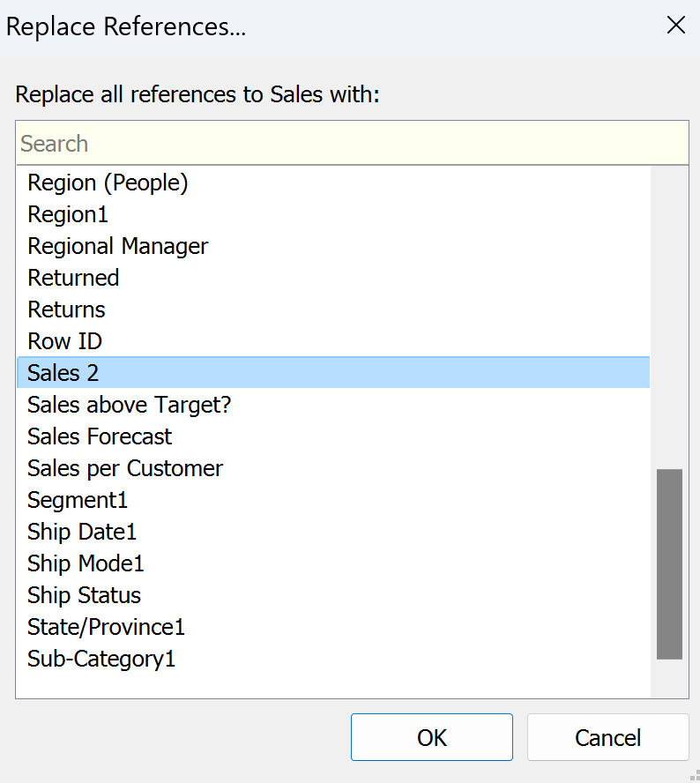Viewport: 700px width, 783px height.
Task: Choose the Region1 field
Action: pos(68,214)
